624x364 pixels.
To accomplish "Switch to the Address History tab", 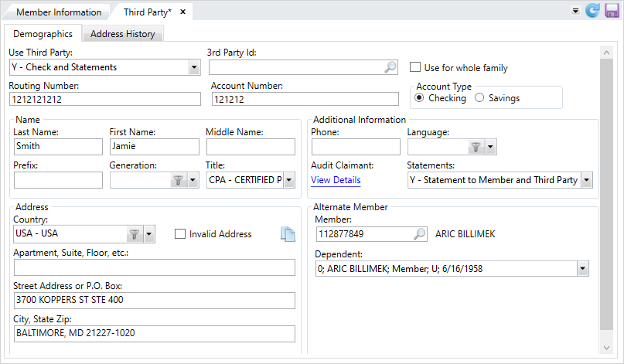I will point(123,34).
